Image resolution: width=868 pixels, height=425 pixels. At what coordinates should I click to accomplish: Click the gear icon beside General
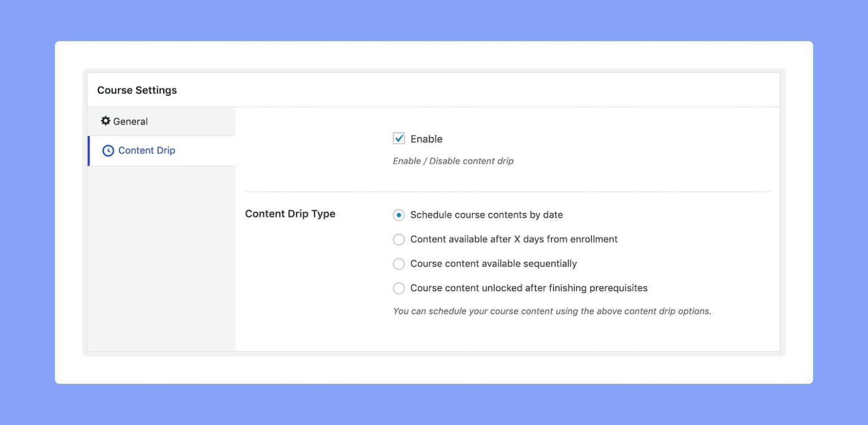point(106,121)
